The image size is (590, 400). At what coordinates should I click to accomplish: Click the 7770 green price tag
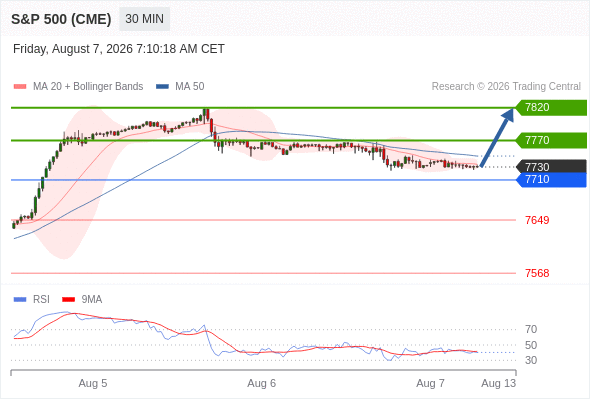click(551, 140)
